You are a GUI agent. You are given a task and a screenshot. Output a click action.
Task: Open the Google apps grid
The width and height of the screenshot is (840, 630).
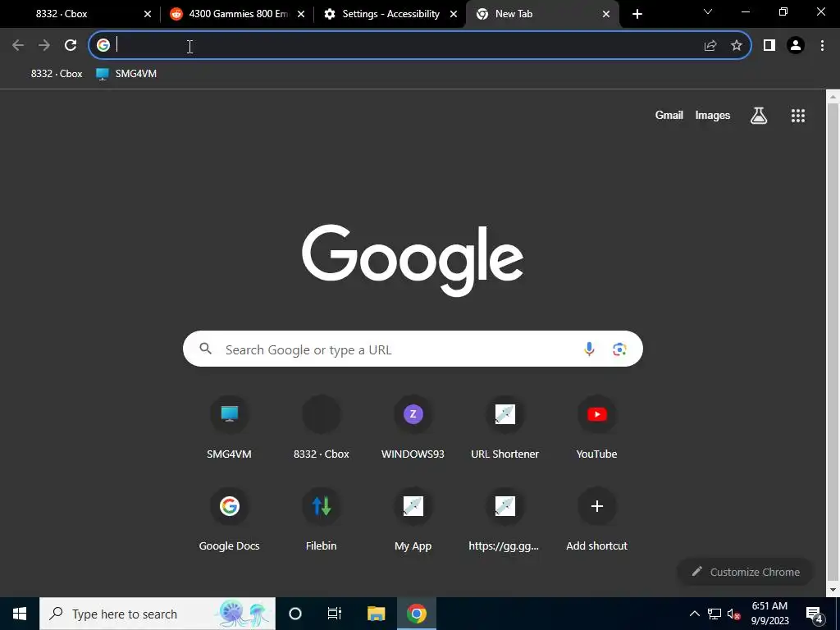coord(798,115)
